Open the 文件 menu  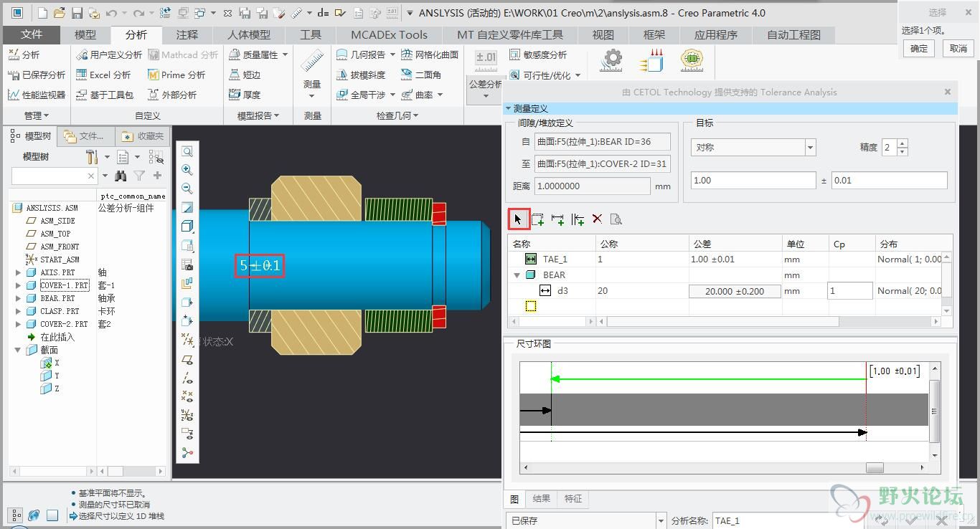(32, 34)
